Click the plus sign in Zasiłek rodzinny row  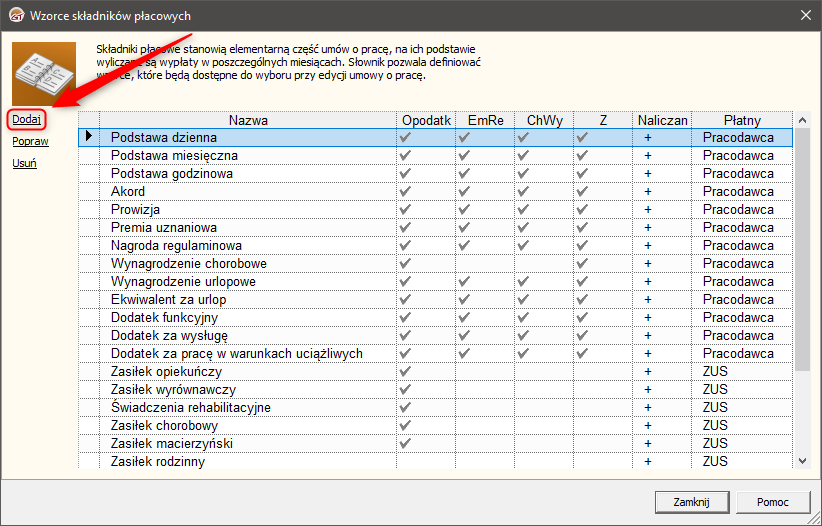point(647,462)
